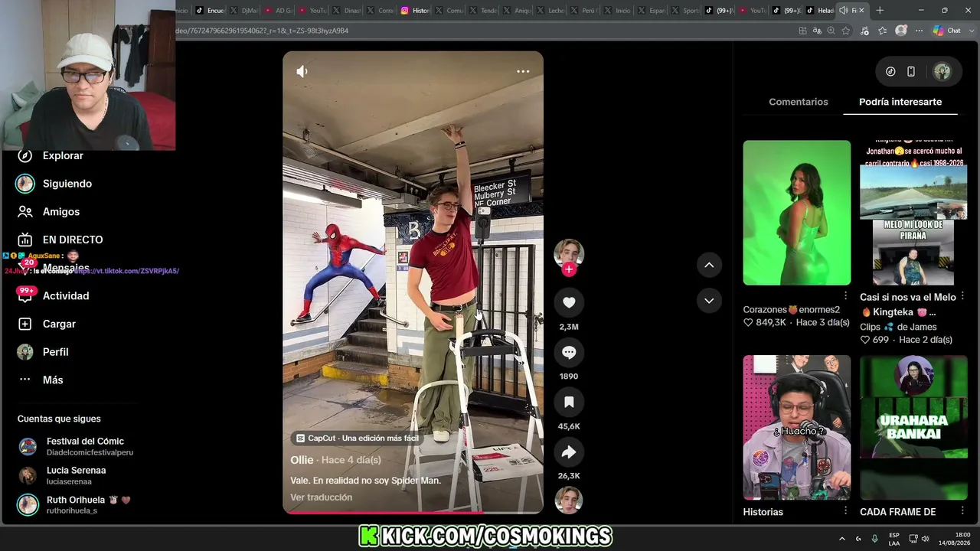Open the Ollie username on the video
This screenshot has width=980, height=551.
(302, 460)
